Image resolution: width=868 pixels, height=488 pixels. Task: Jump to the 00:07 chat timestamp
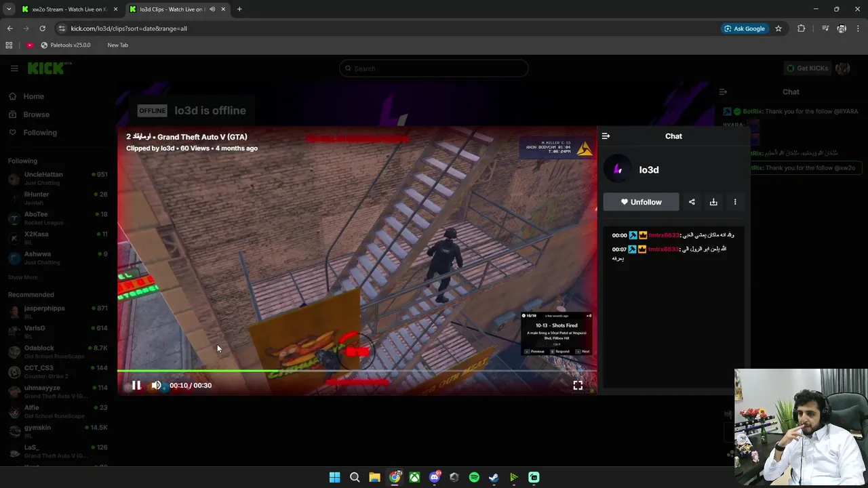(619, 249)
